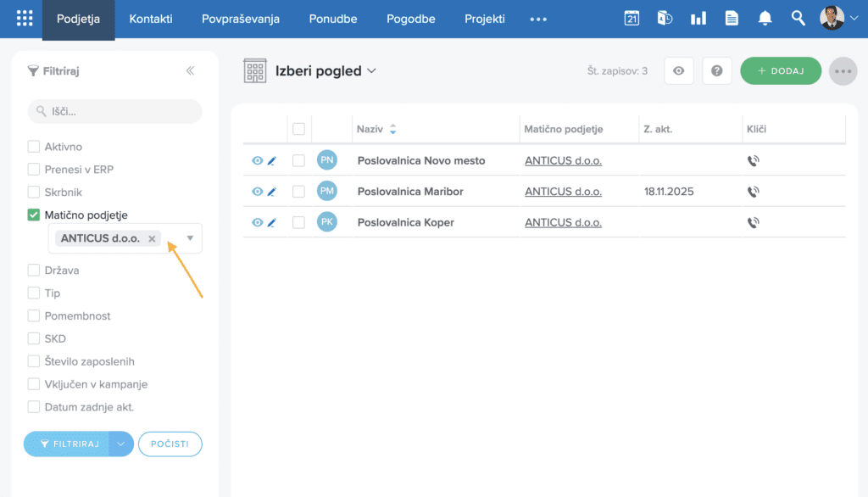Click pencil edit icon for Poslovalnica Maribor
The width and height of the screenshot is (868, 497).
tap(272, 192)
